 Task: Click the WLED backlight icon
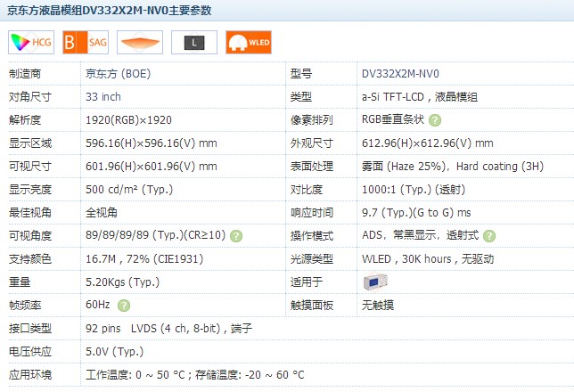pos(249,43)
